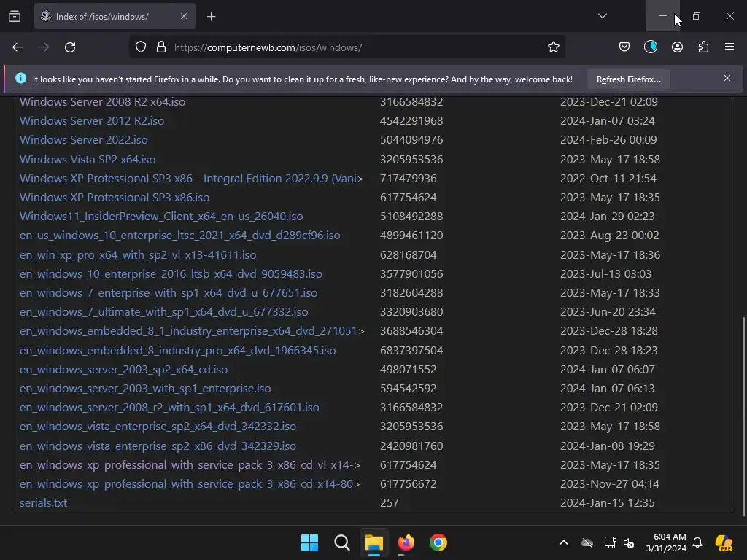Open the serials.txt file link
The width and height of the screenshot is (747, 560).
[43, 503]
